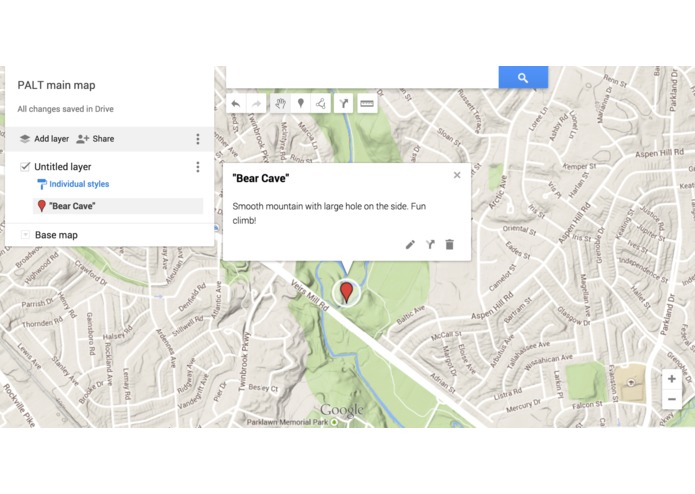Click the blue search button
Viewport: 695px width, 494px height.
coord(523,78)
